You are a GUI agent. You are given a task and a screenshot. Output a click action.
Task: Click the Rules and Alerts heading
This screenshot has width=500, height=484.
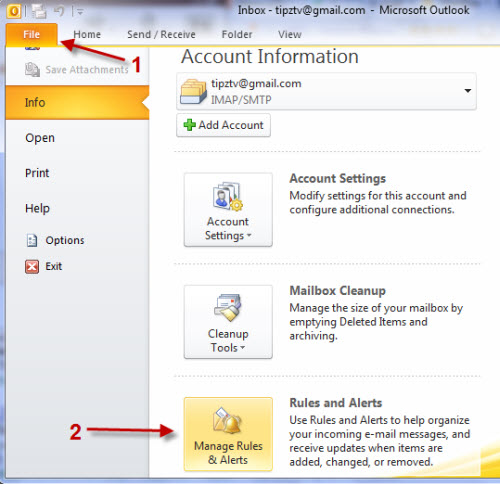coord(335,403)
